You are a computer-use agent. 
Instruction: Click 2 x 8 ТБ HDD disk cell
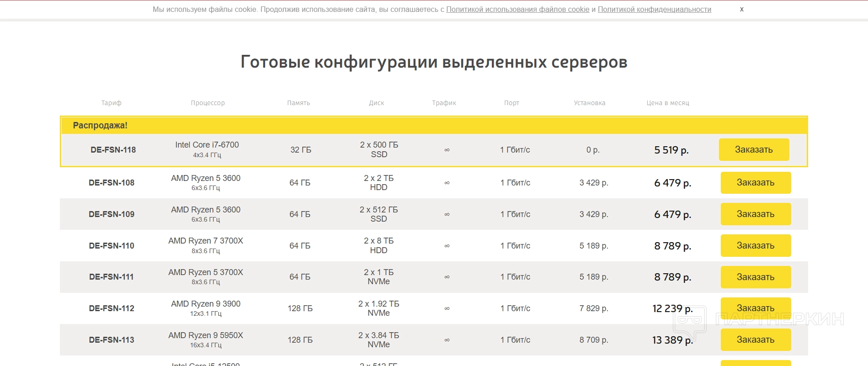pyautogui.click(x=378, y=245)
